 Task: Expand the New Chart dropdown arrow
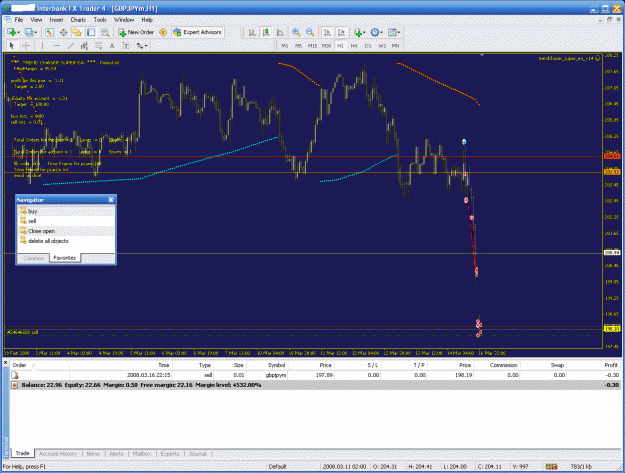18,33
